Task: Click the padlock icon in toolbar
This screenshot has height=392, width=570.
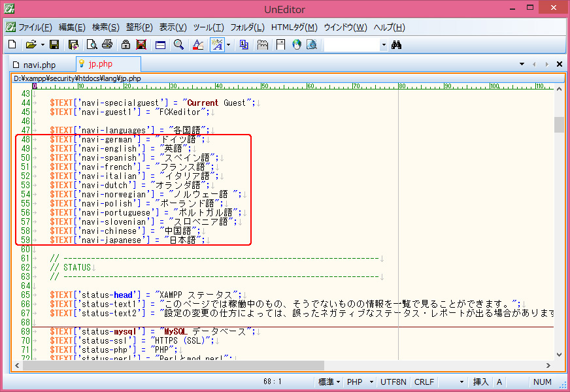Action: (x=125, y=44)
